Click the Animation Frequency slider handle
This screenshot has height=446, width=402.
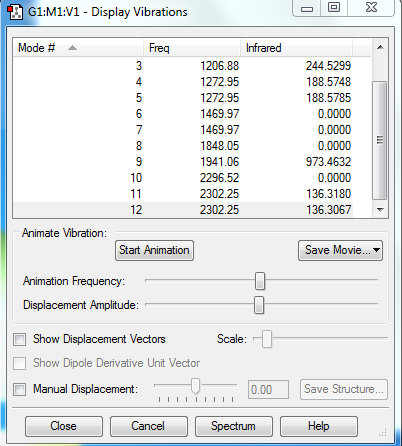(x=260, y=281)
